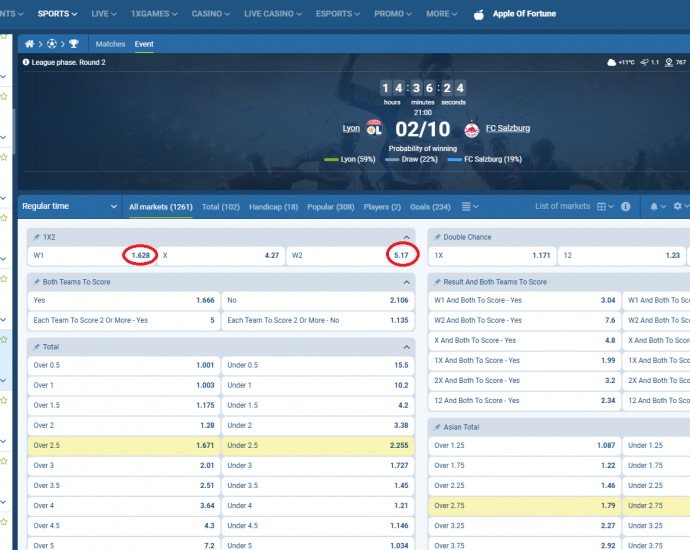
Task: Select the Players (2) tab
Action: [382, 207]
